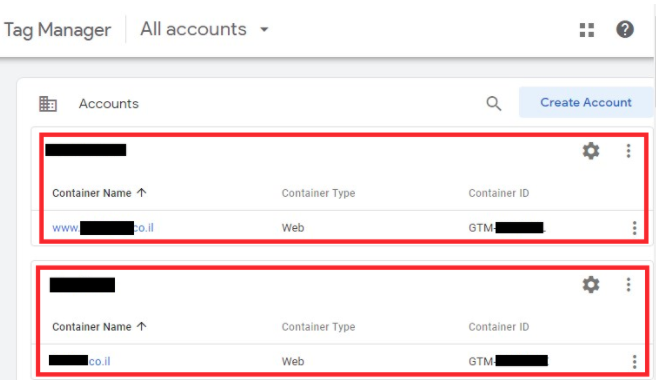Image resolution: width=656 pixels, height=380 pixels.
Task: Sort first account by Container Name
Action: coord(99,193)
